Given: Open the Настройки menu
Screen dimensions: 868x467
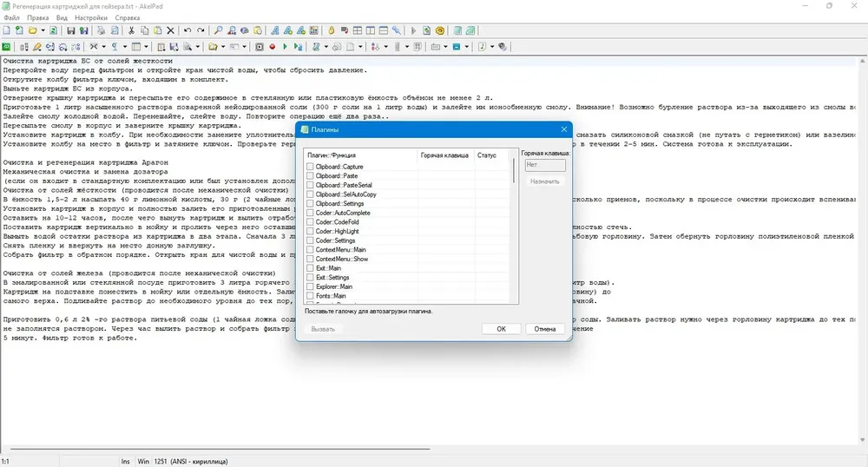Looking at the screenshot, I should coord(91,17).
